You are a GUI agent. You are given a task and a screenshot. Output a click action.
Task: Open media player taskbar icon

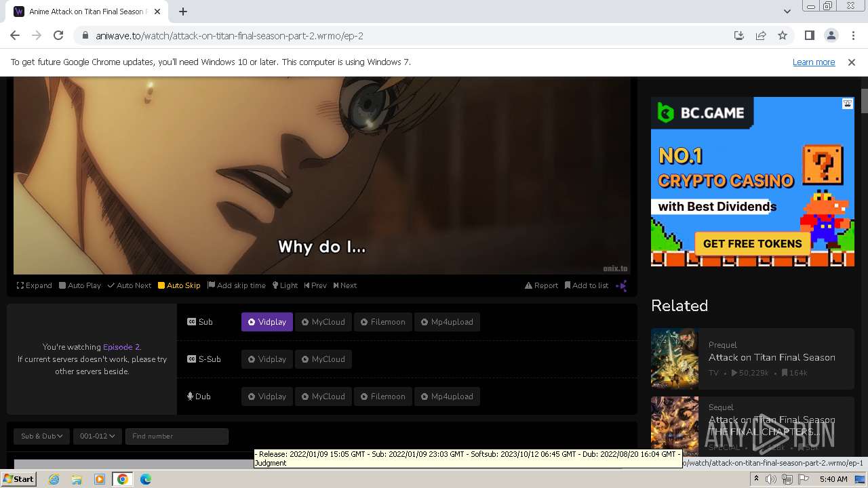pos(100,479)
